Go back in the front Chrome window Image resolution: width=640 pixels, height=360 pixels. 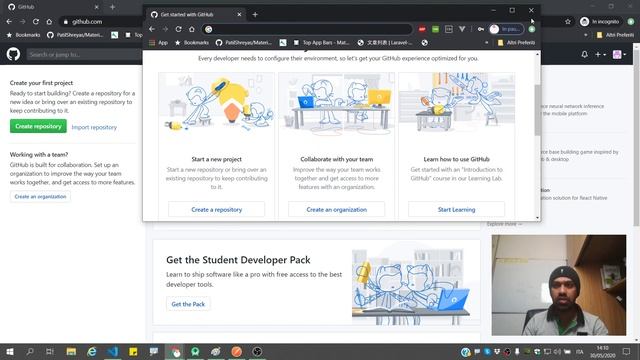click(x=152, y=29)
